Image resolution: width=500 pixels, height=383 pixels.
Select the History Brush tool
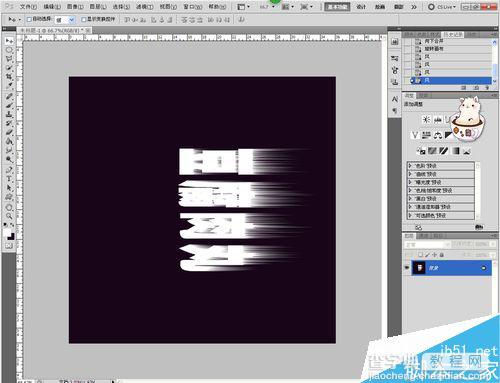pyautogui.click(x=9, y=123)
